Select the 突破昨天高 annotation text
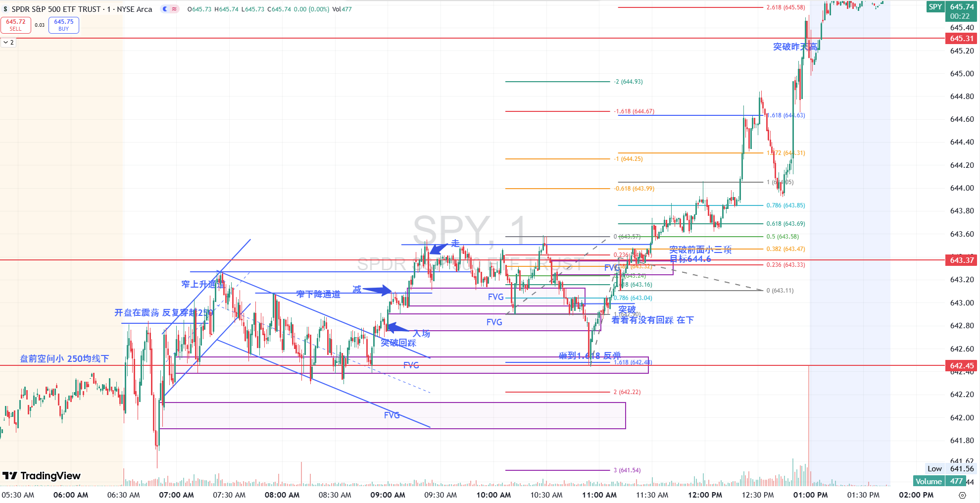This screenshot has height=503, width=980. coord(795,47)
